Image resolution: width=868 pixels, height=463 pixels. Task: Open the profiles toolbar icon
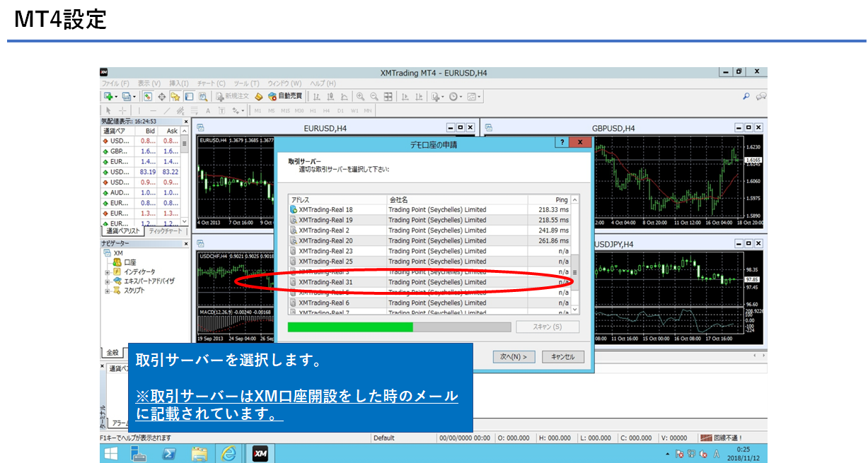[x=127, y=96]
